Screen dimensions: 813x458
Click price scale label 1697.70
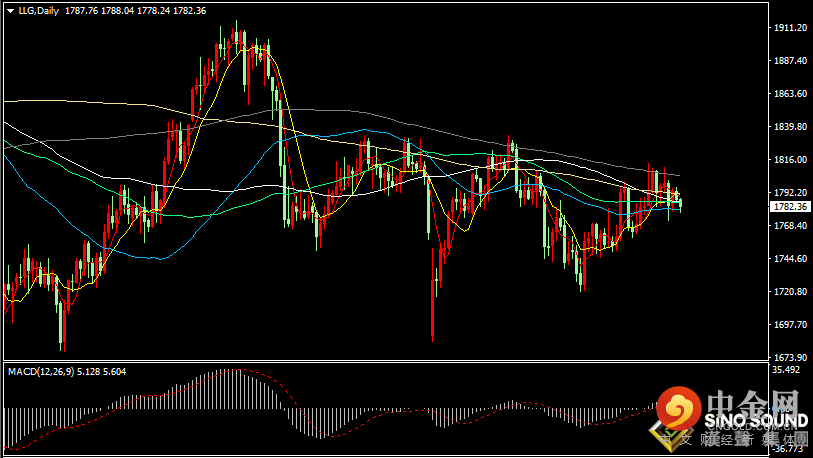(791, 324)
